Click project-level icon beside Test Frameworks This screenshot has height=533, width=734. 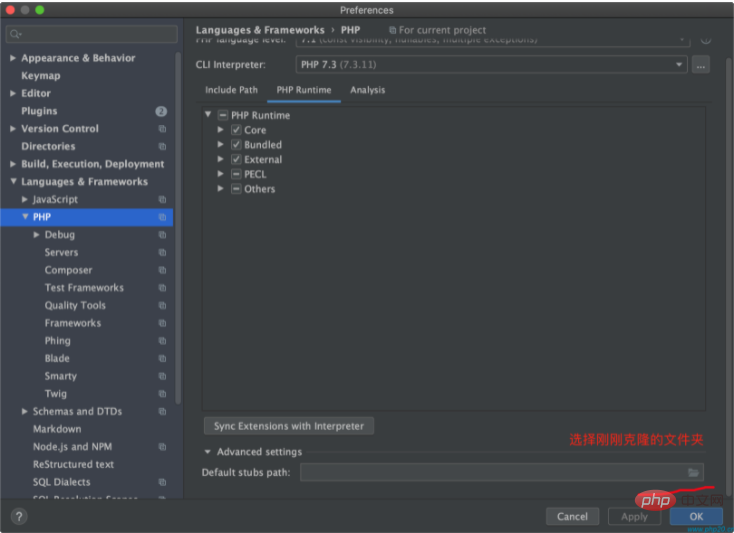coord(162,288)
